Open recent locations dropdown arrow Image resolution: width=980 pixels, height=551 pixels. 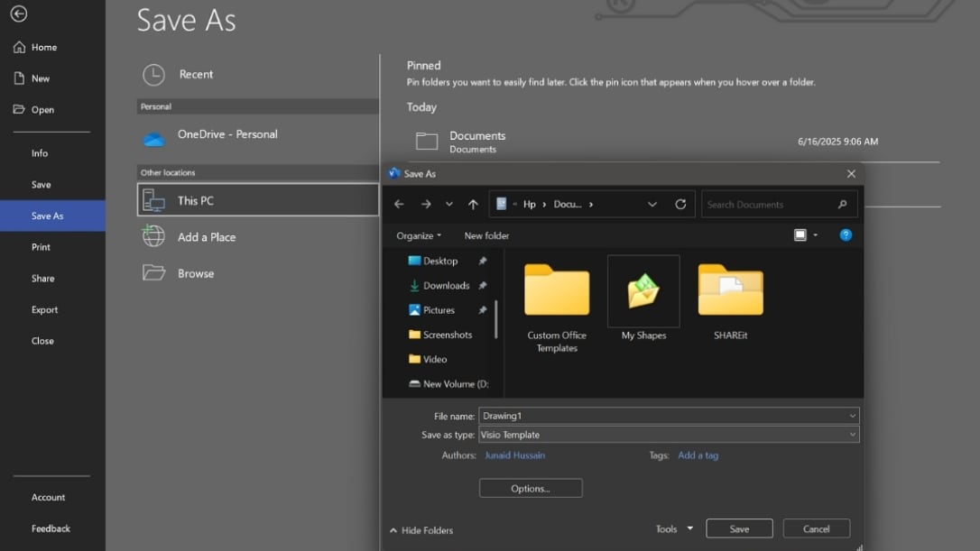[x=448, y=205]
